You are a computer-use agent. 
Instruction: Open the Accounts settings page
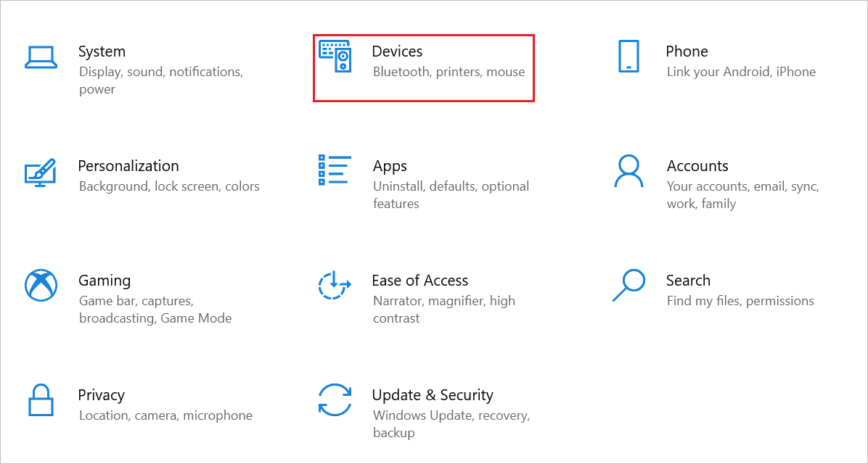(x=697, y=166)
